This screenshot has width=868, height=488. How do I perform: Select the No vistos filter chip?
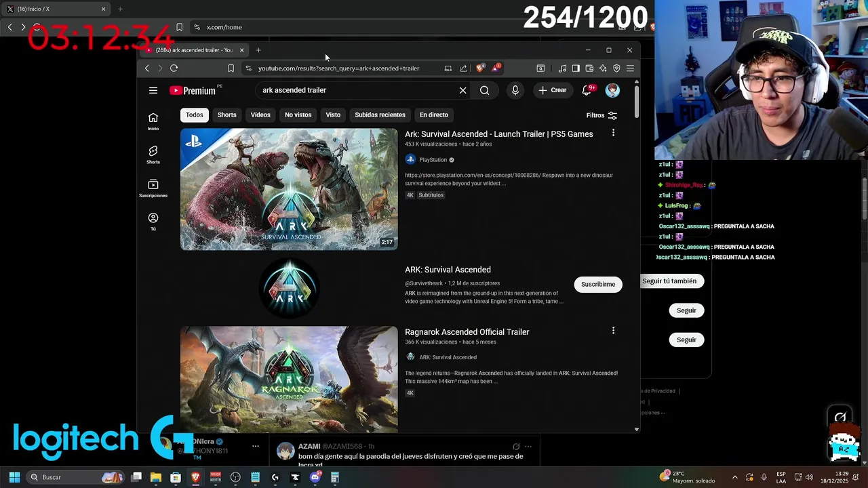pyautogui.click(x=298, y=115)
